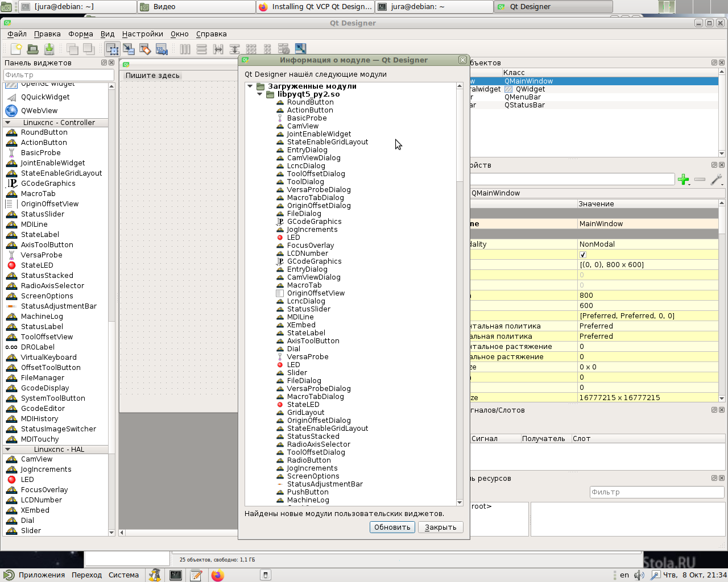The image size is (728, 582).
Task: Collapse the libpyqt5_py2.so tree node
Action: (259, 94)
